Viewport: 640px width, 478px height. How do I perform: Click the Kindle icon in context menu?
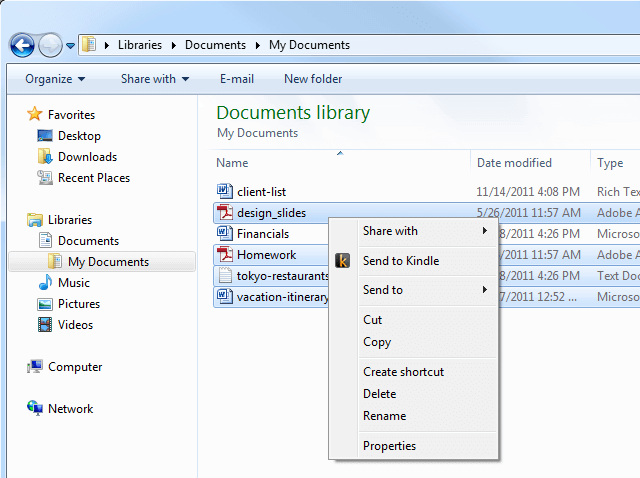tap(342, 260)
